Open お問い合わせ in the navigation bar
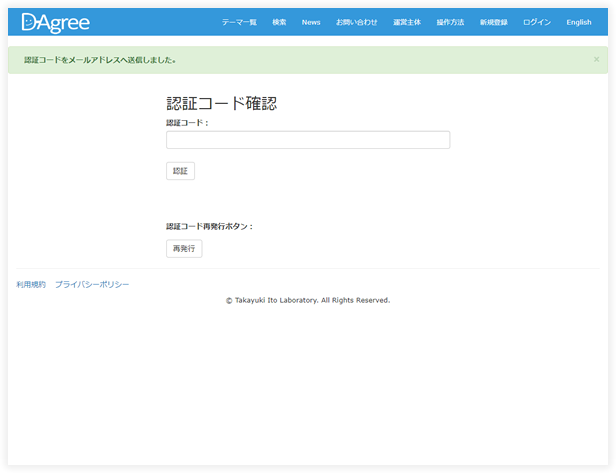This screenshot has height=473, width=616. (356, 22)
